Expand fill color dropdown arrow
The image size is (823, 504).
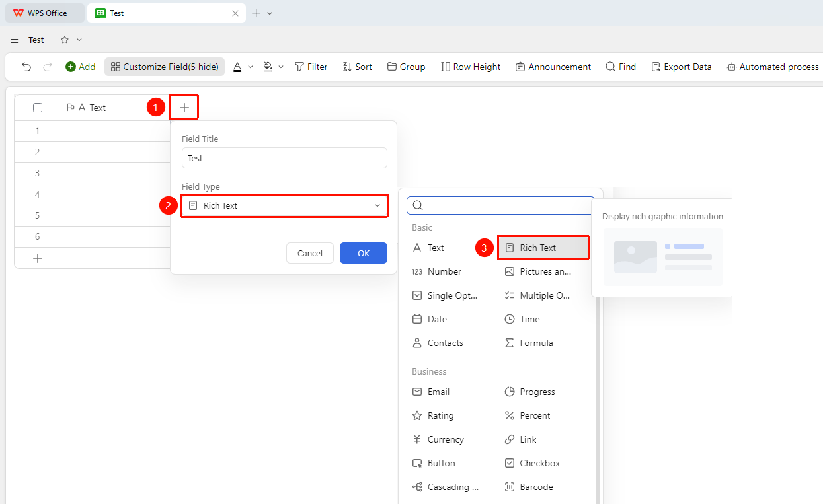click(x=281, y=67)
